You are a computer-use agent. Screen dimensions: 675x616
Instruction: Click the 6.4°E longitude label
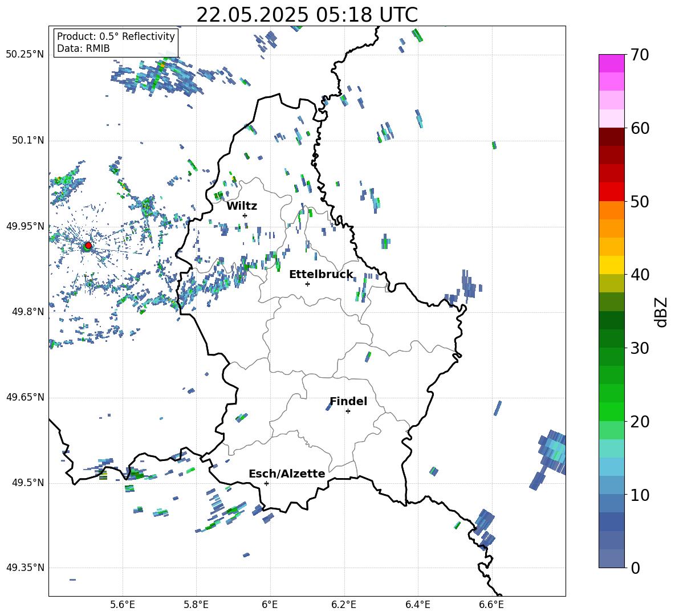(417, 605)
